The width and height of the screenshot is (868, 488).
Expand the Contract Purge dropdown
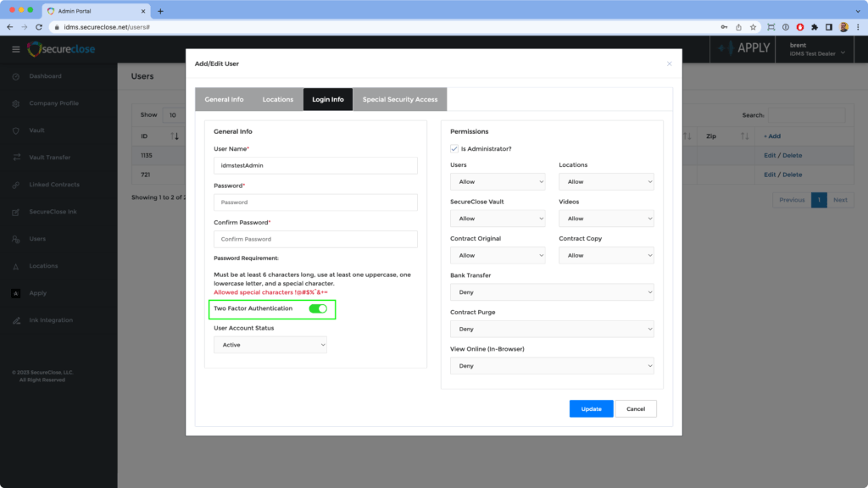(x=552, y=329)
